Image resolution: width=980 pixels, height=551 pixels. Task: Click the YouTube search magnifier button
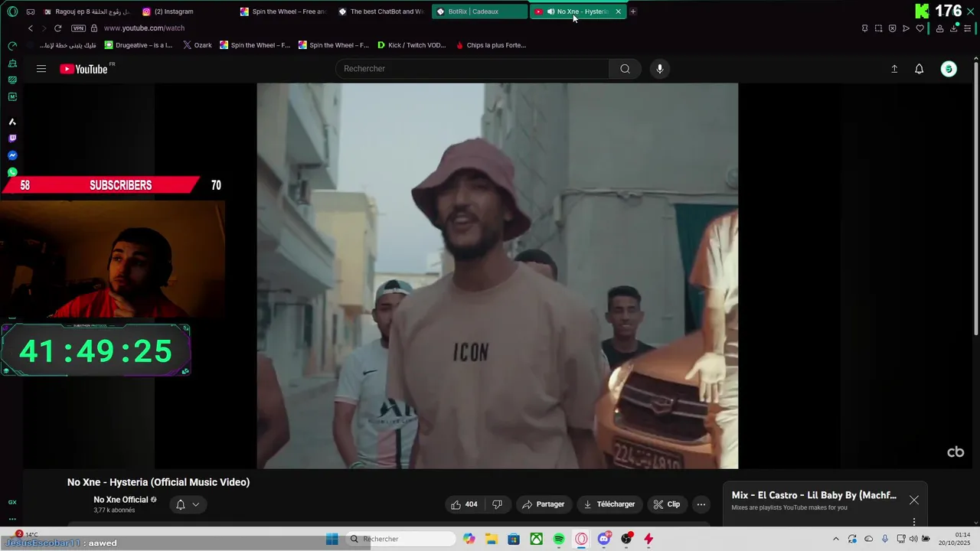[x=626, y=69]
